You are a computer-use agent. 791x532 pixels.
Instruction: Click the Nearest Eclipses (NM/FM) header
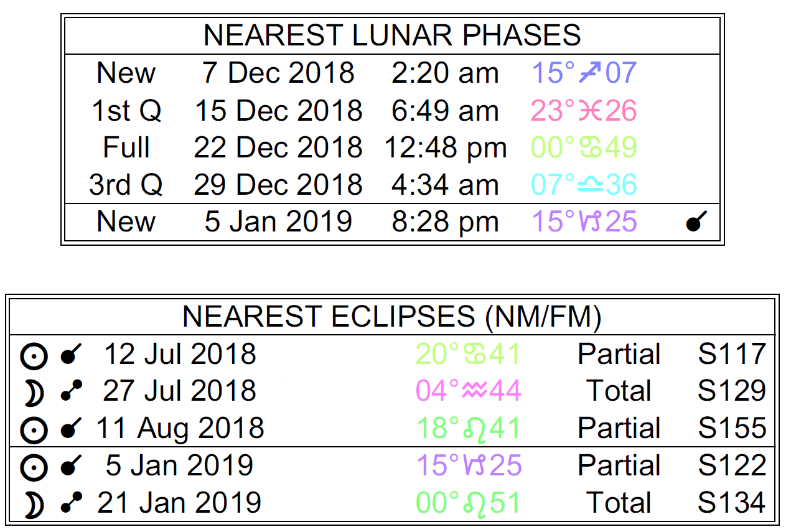[392, 317]
